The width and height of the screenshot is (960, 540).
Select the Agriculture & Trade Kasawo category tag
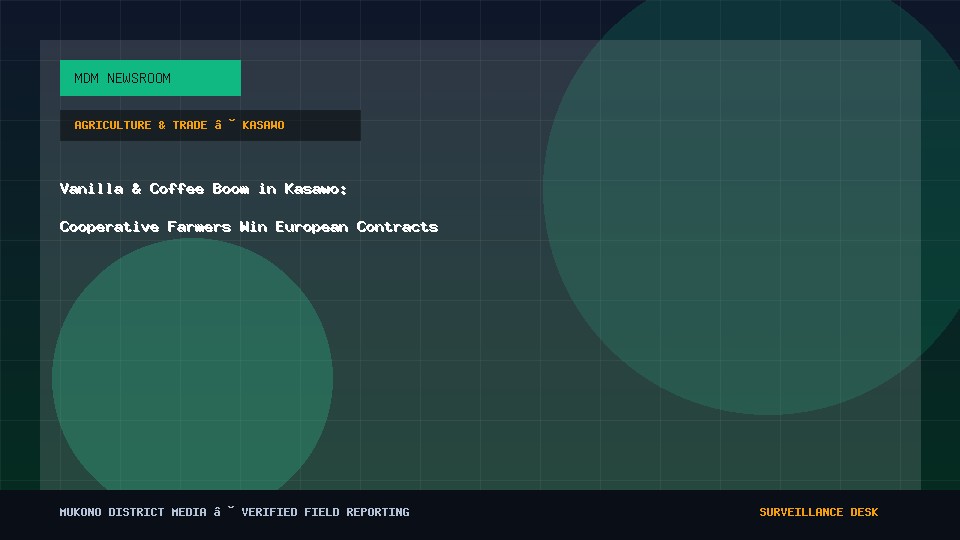pos(210,125)
